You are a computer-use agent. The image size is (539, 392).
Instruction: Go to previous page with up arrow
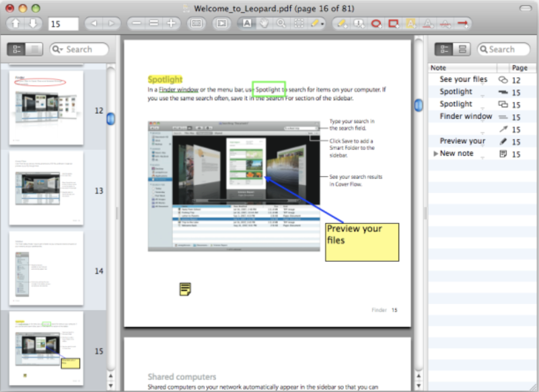point(15,23)
